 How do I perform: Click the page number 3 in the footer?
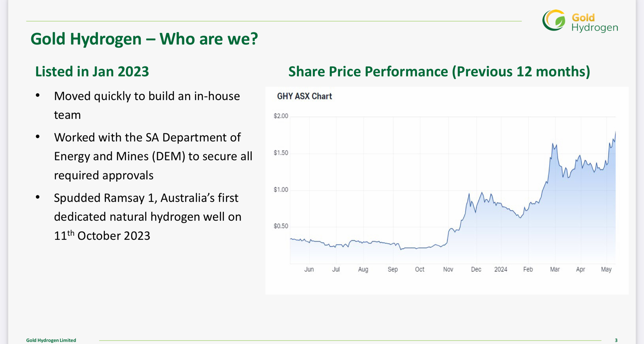616,340
